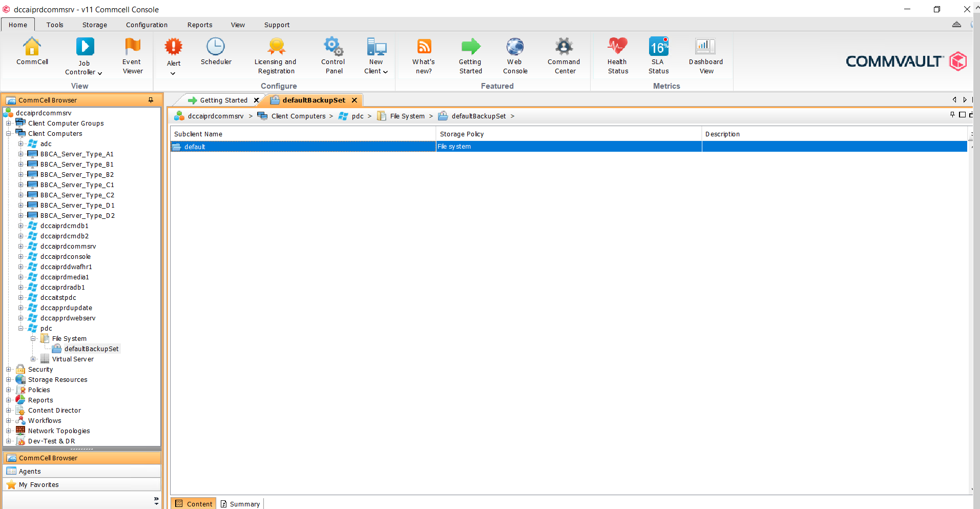The width and height of the screenshot is (980, 509).
Task: Switch to Summary bottom tab
Action: [x=240, y=504]
